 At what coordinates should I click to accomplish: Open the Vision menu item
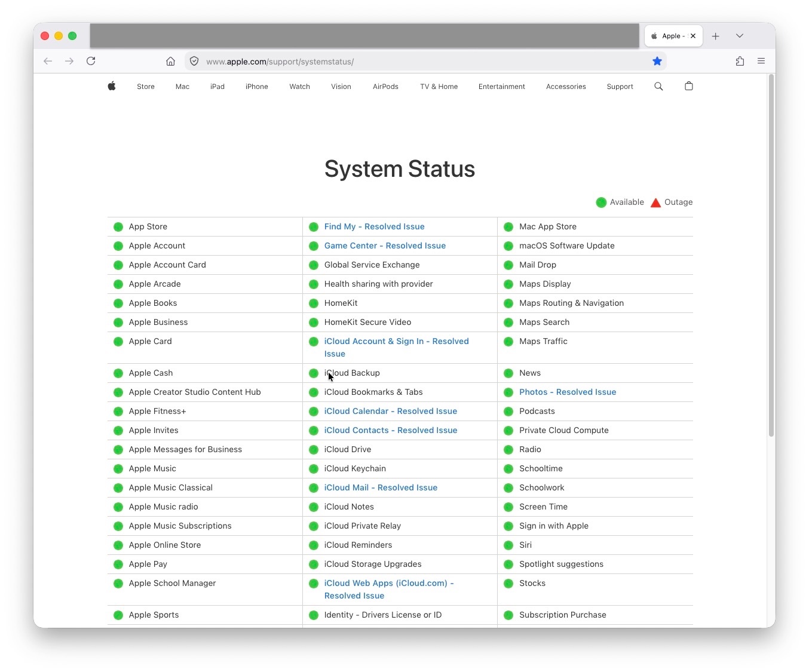[x=341, y=87]
